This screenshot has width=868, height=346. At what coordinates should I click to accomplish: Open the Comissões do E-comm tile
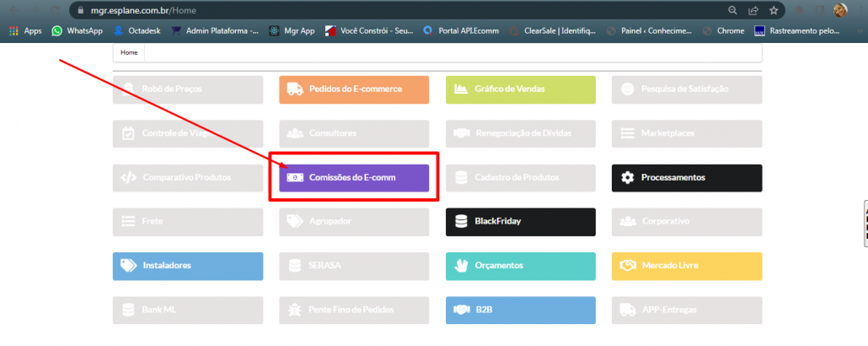coord(354,177)
